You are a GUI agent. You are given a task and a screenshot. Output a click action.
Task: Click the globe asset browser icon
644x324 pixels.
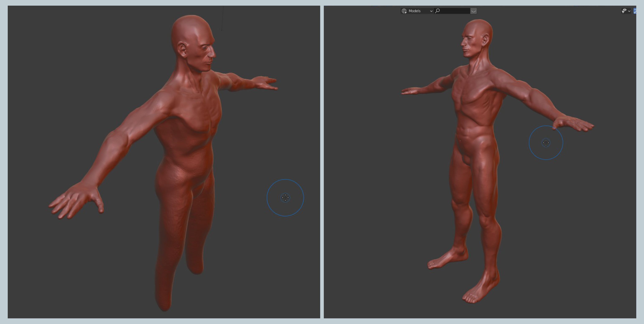(404, 11)
